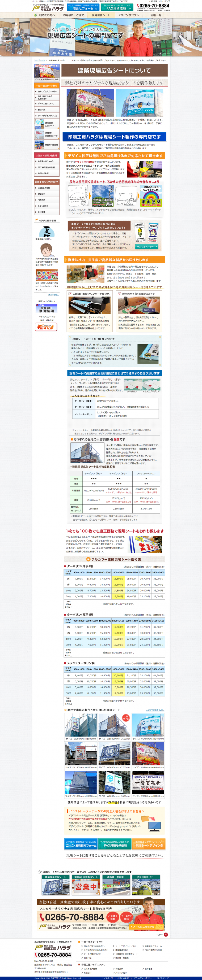The height and width of the screenshot is (980, 202).
Task: Click the orange sidebar banner below 原田技研
Action: point(47,327)
